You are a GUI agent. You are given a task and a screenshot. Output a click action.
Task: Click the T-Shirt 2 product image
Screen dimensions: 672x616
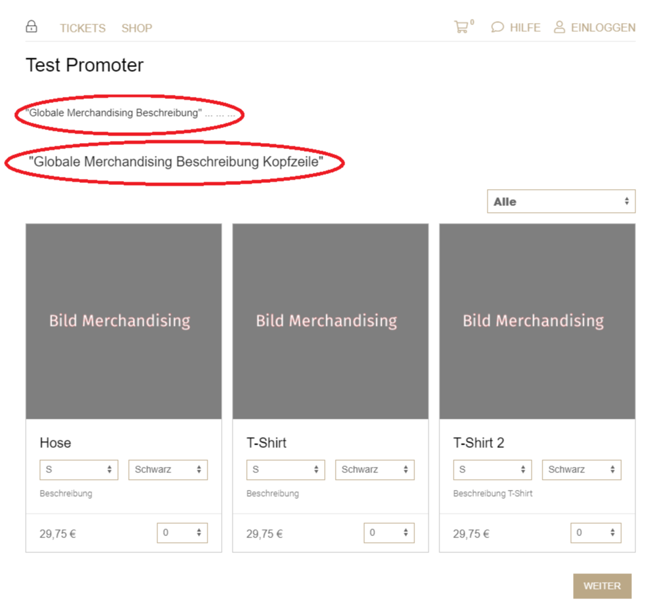pos(537,321)
